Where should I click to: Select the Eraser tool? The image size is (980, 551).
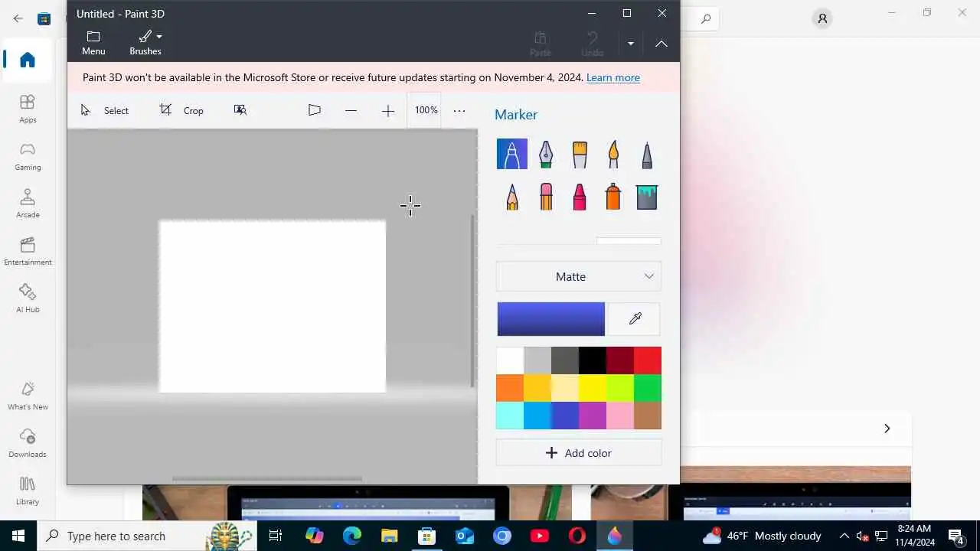click(x=545, y=197)
